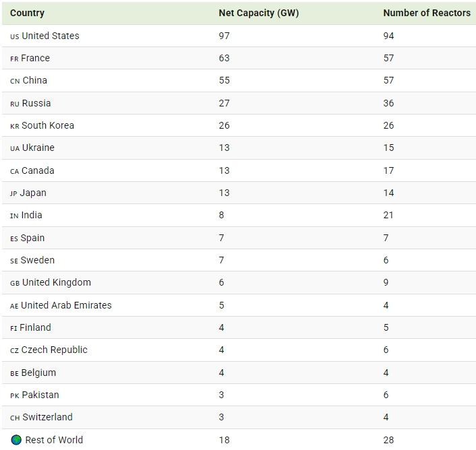Click the KR code next to South Korea
Screen dimensions: 476x450
click(x=15, y=126)
